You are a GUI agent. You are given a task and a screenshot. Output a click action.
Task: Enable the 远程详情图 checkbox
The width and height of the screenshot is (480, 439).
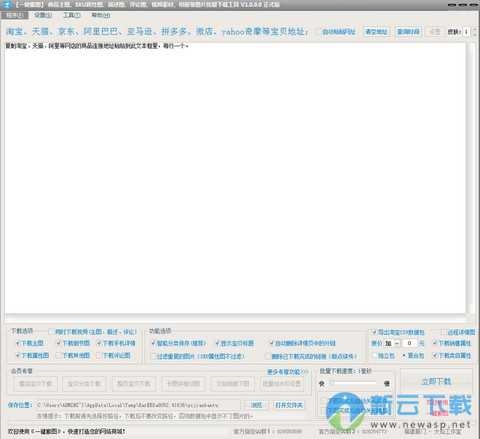click(x=458, y=332)
